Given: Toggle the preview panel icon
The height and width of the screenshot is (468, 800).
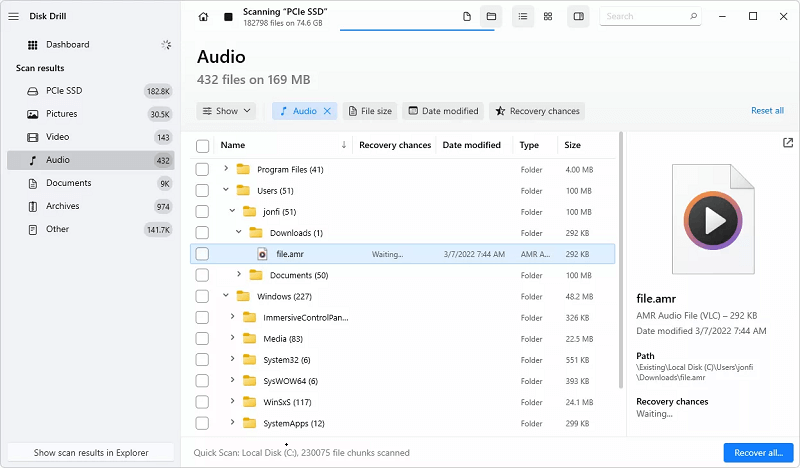Looking at the screenshot, I should [578, 16].
